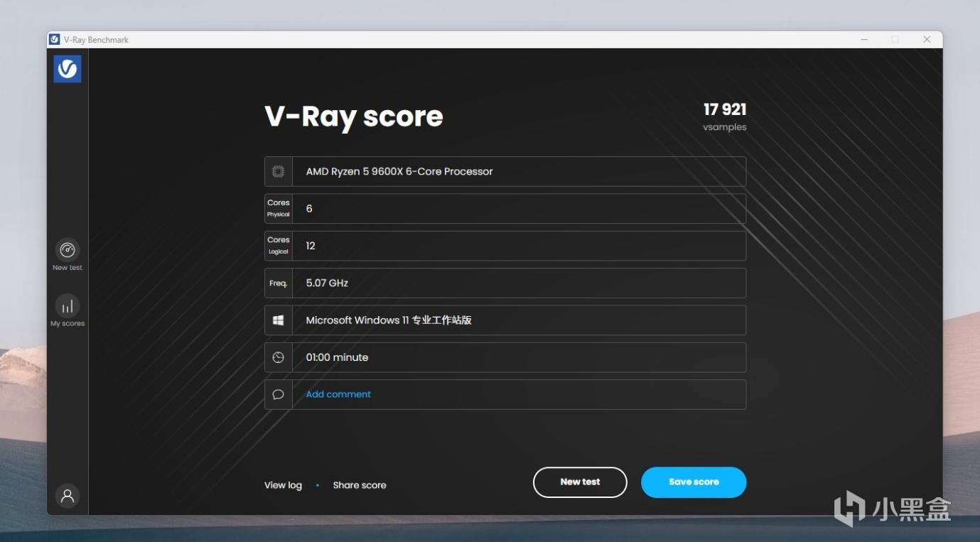Click the Microsoft Windows 11 OS text

coord(389,320)
